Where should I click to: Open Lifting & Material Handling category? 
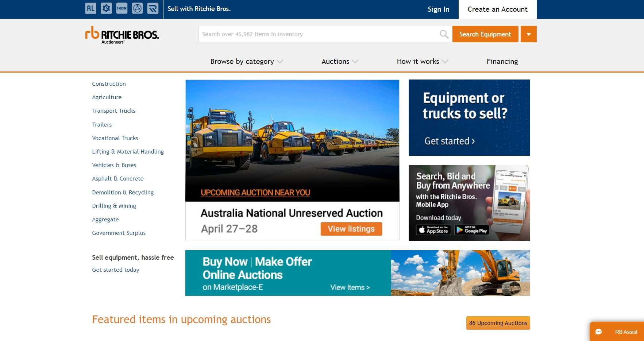click(x=128, y=152)
